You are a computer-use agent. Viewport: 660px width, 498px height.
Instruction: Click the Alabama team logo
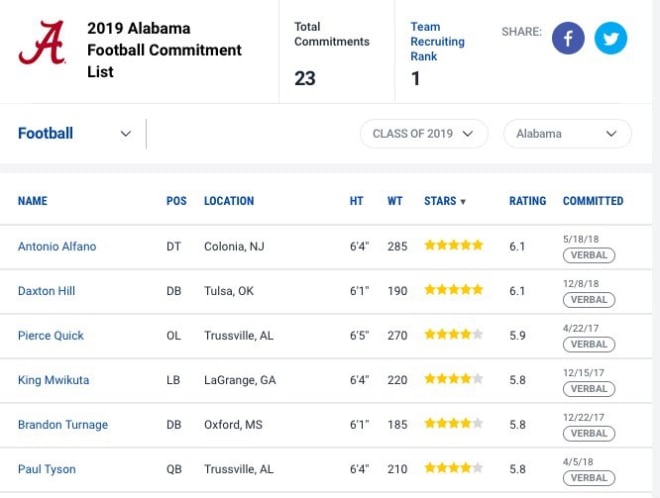42,43
